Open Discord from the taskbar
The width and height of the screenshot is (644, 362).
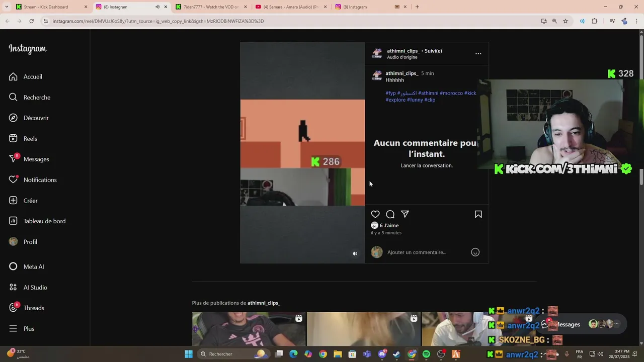[x=382, y=354]
